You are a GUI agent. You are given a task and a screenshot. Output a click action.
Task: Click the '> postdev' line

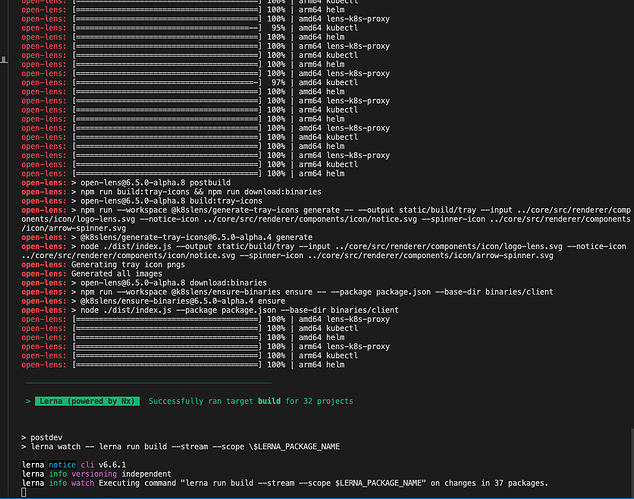click(42, 438)
